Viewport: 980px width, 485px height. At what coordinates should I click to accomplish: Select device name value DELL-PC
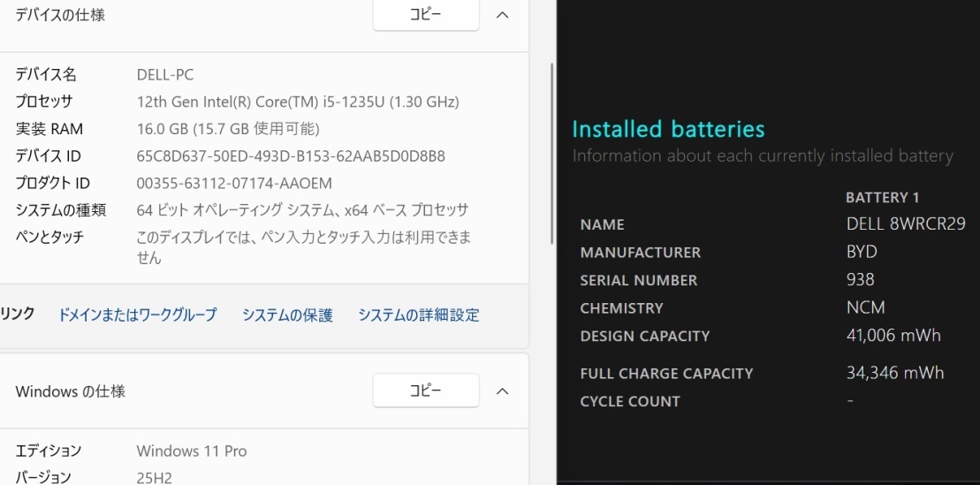coord(165,75)
